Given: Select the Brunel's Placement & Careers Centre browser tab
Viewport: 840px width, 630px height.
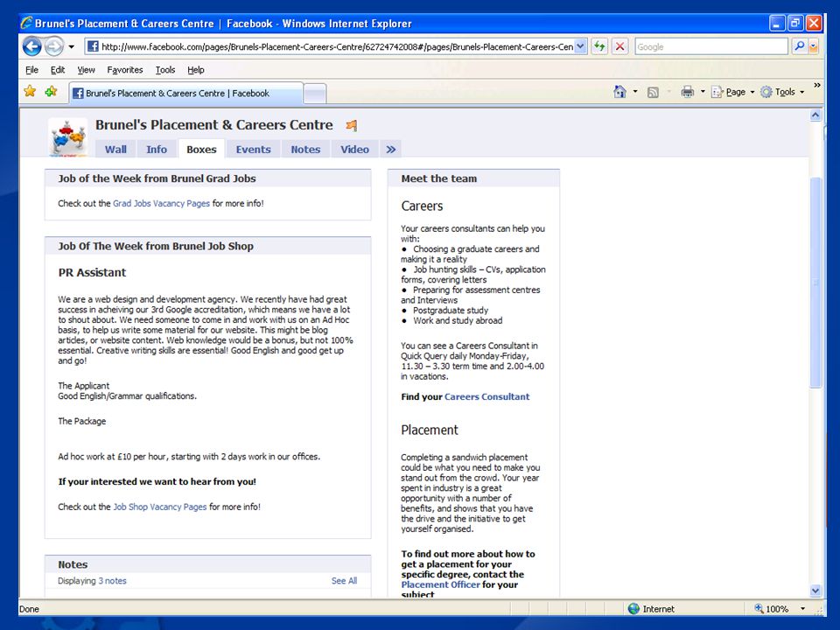Looking at the screenshot, I should pos(186,94).
